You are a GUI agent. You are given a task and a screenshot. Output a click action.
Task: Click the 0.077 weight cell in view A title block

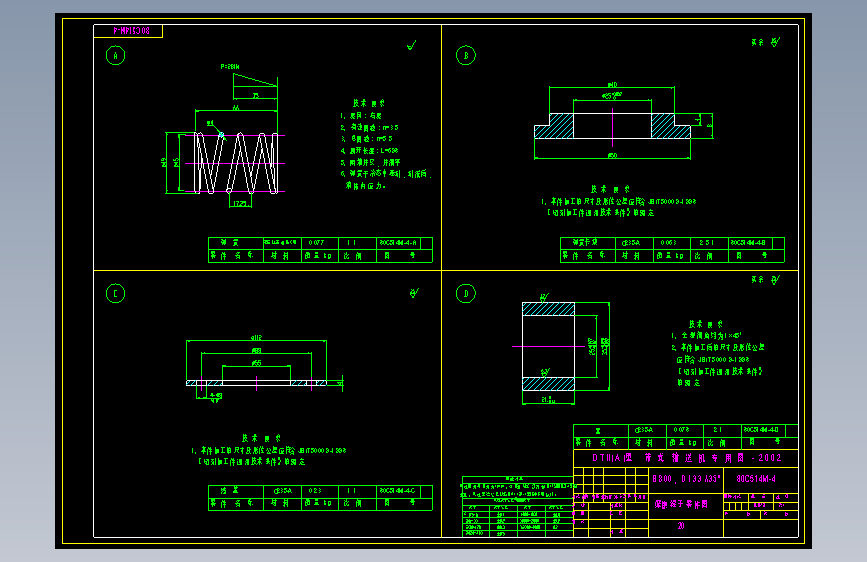[317, 243]
